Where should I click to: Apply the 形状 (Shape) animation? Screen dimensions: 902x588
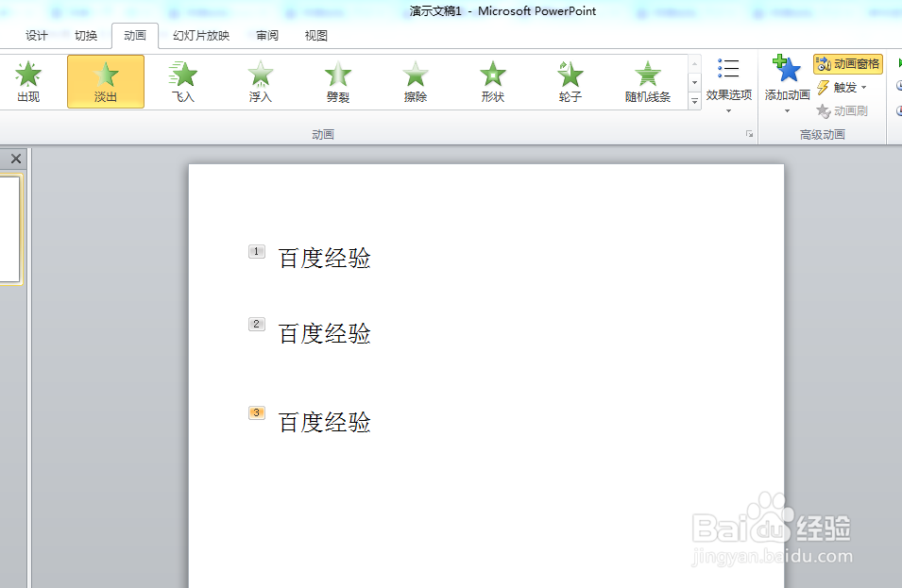pos(492,80)
